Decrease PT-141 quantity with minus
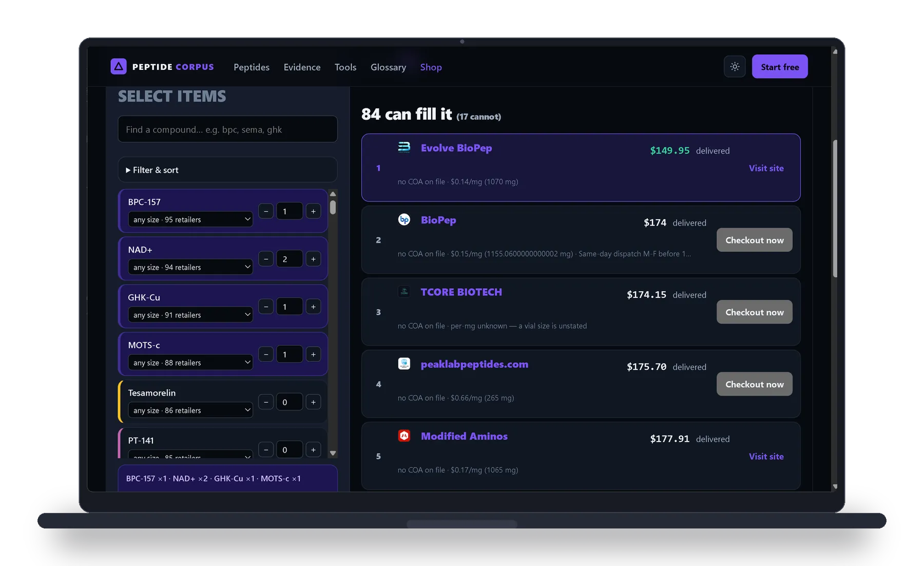 [x=266, y=450]
